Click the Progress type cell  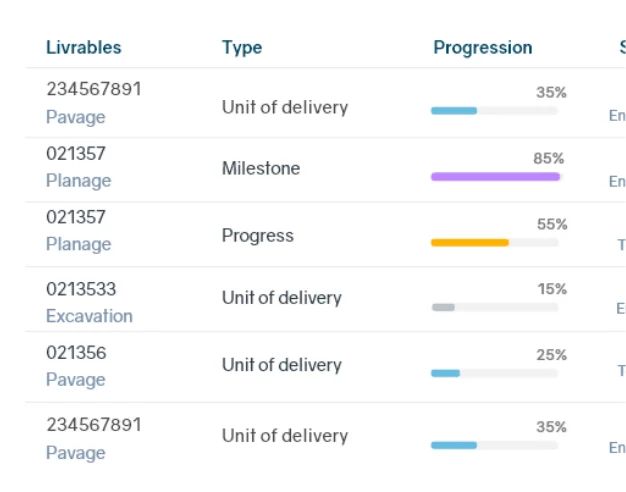point(257,235)
